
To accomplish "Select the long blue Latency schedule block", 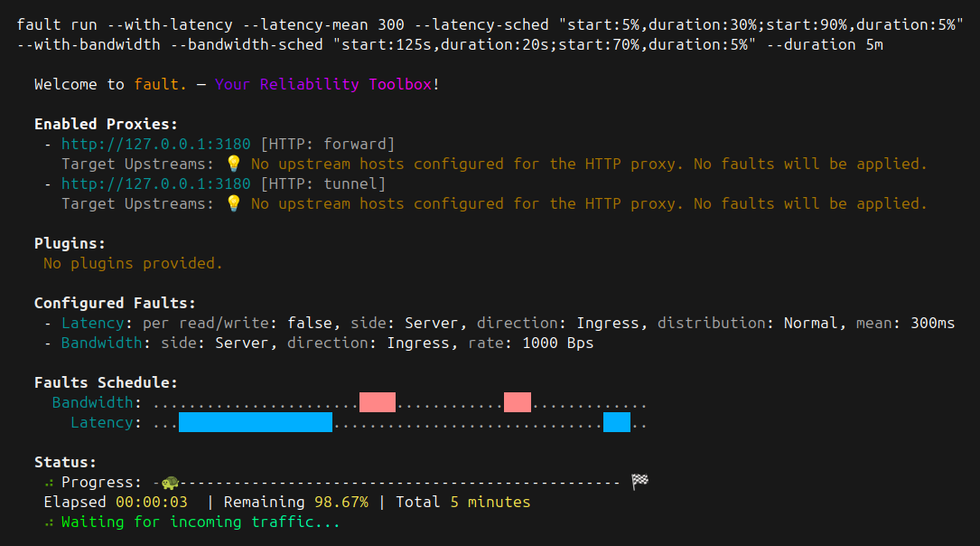I will click(x=256, y=422).
